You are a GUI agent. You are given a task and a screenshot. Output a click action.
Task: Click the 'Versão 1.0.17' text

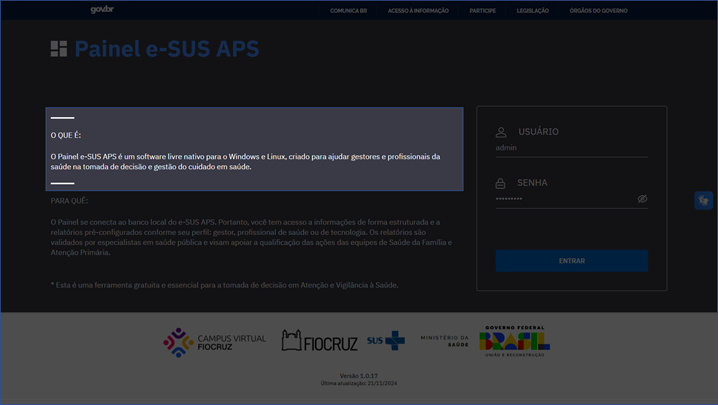point(359,376)
